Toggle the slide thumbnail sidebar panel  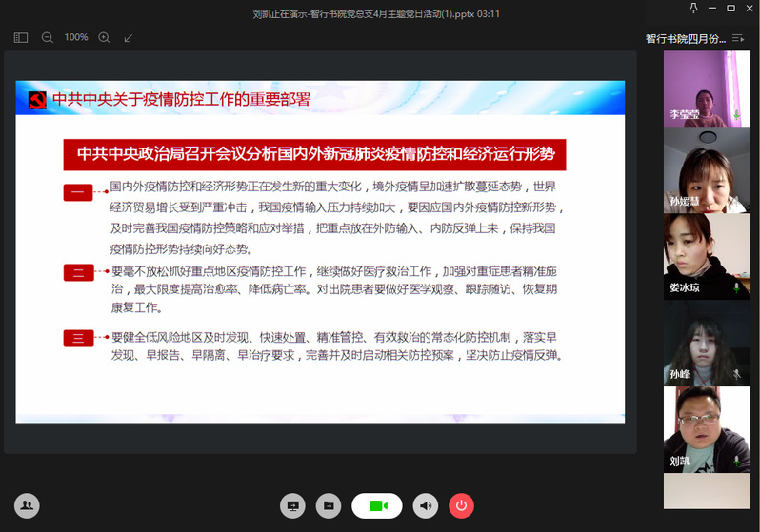coord(21,38)
